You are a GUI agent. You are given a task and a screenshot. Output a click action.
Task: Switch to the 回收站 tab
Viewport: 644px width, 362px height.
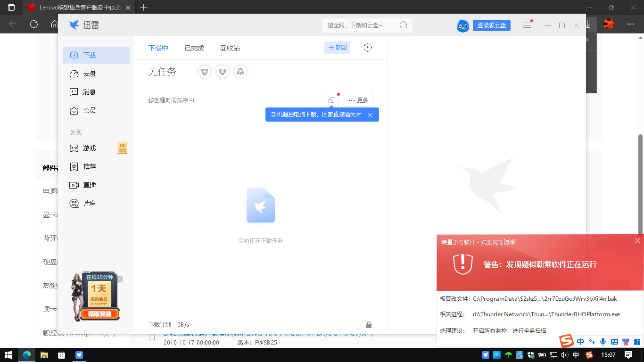click(230, 48)
